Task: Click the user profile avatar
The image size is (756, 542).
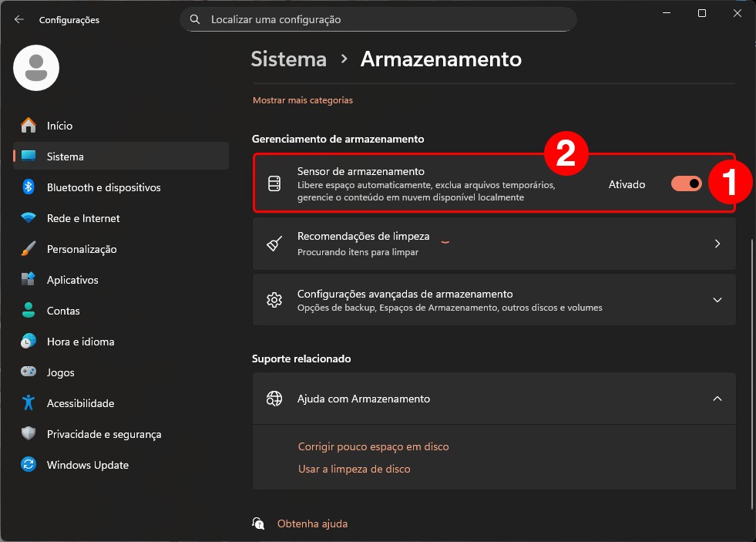Action: pos(36,68)
